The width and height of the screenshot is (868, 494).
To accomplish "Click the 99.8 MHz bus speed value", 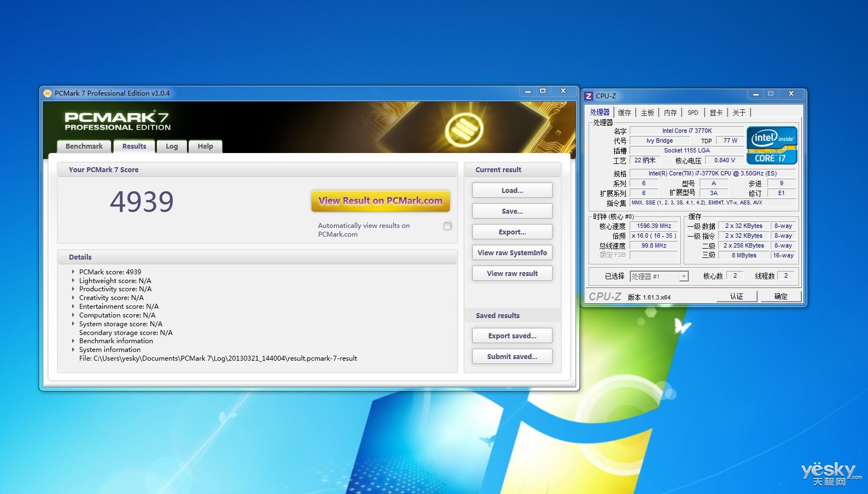I will [x=654, y=245].
